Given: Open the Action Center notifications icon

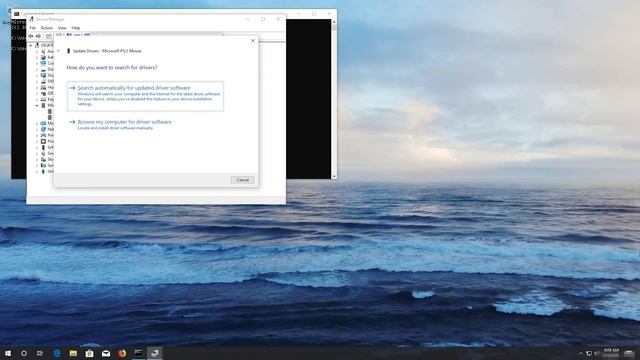Looking at the screenshot, I should pyautogui.click(x=629, y=353).
